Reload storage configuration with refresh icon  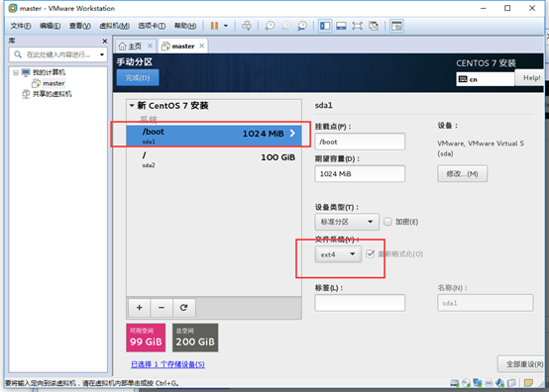[x=183, y=308]
